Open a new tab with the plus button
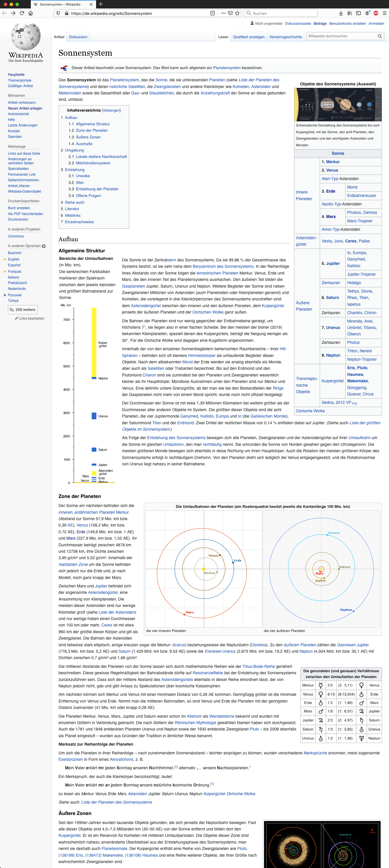 point(100,4)
